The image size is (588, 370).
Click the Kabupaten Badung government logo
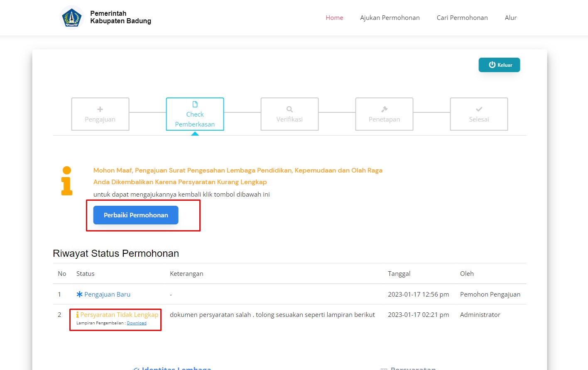pyautogui.click(x=72, y=18)
